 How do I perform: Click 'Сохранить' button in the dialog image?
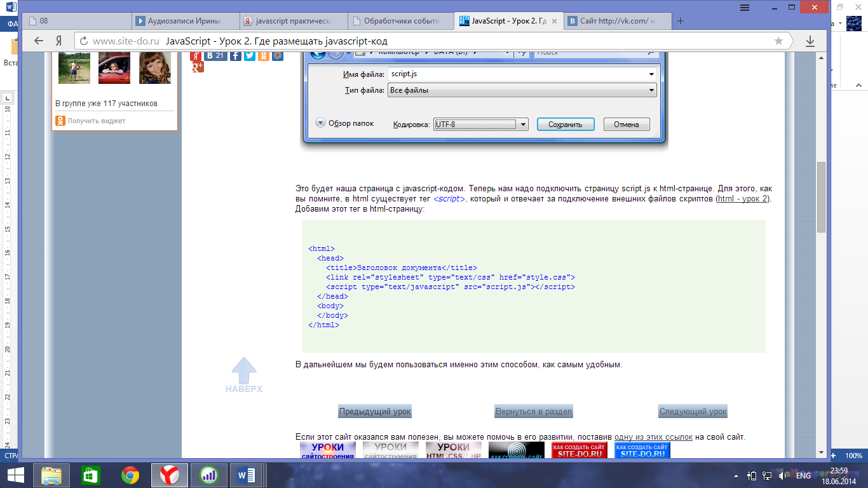(x=565, y=125)
